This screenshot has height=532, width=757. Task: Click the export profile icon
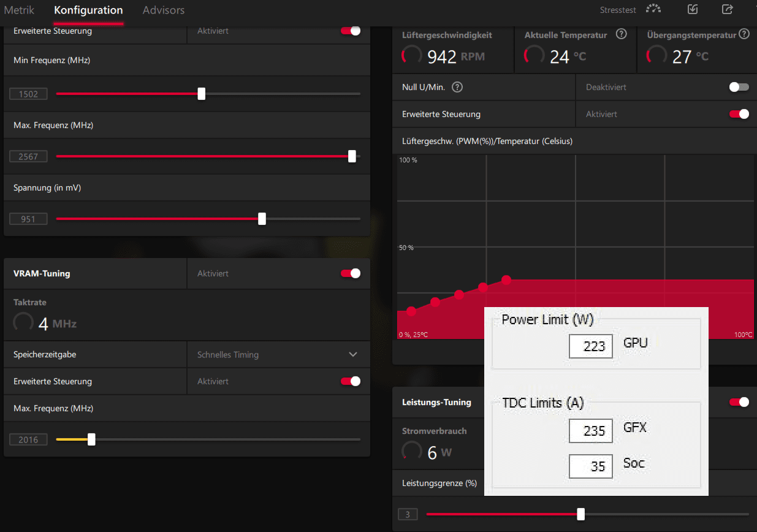(728, 9)
